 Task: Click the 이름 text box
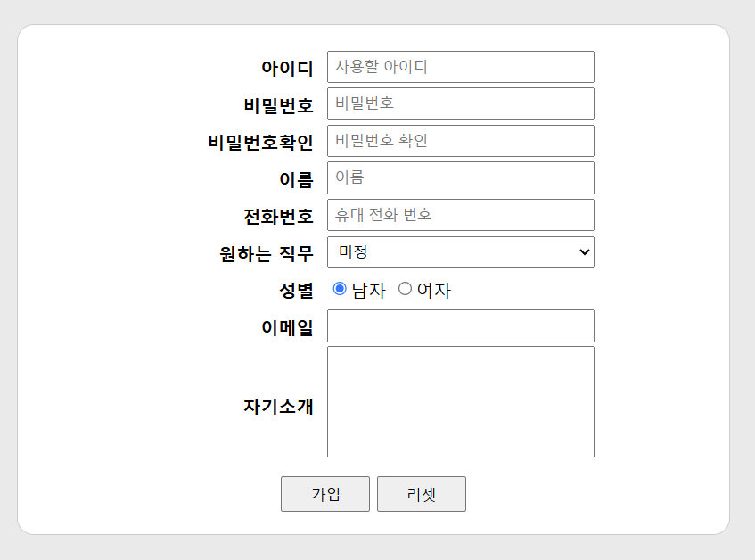click(461, 178)
